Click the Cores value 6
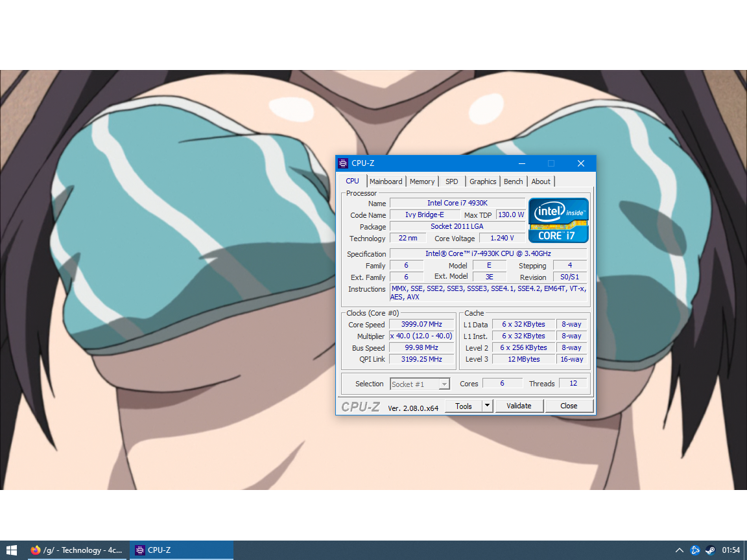Screen dimensions: 747x560 502,383
